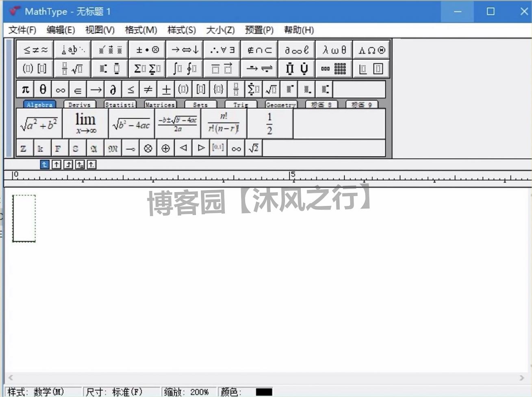Open the miscellaneous symbols palette (∂∞ℓ)
Screen dimensions: 532x397
click(297, 50)
